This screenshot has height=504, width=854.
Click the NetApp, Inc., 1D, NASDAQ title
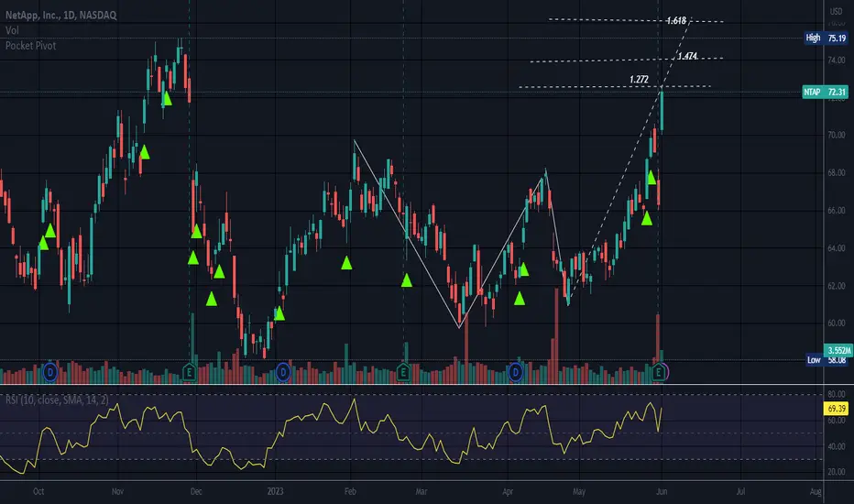click(x=61, y=16)
